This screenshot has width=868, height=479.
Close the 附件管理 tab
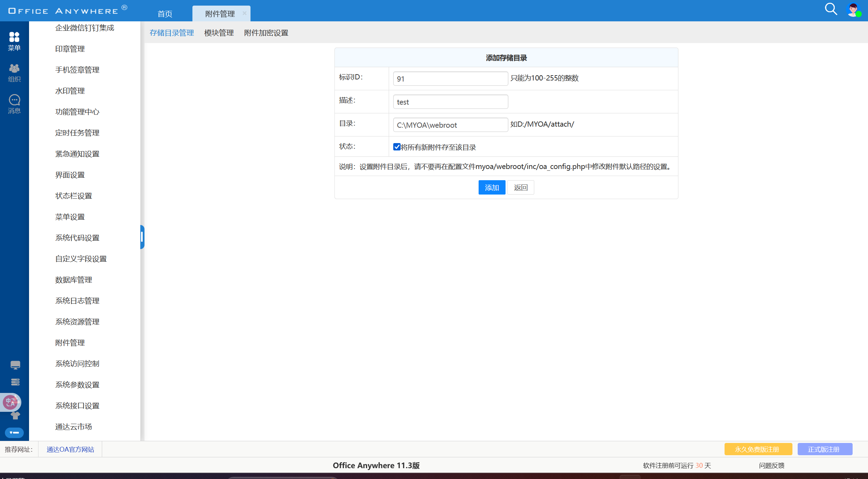tap(244, 13)
